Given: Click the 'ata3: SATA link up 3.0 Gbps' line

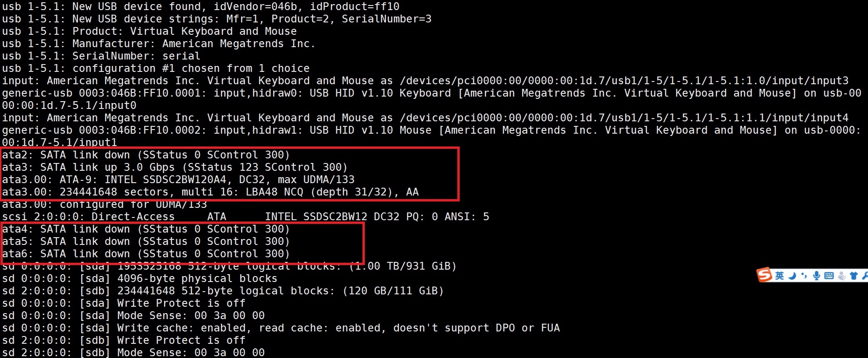Looking at the screenshot, I should 175,167.
